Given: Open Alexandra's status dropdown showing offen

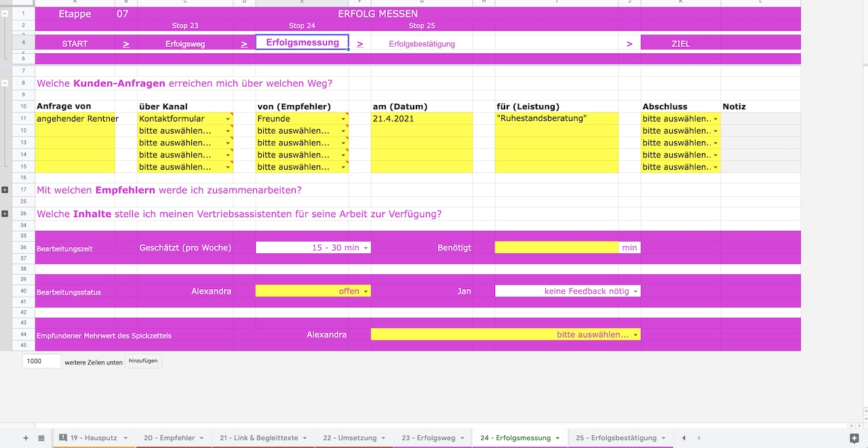Looking at the screenshot, I should coord(366,291).
